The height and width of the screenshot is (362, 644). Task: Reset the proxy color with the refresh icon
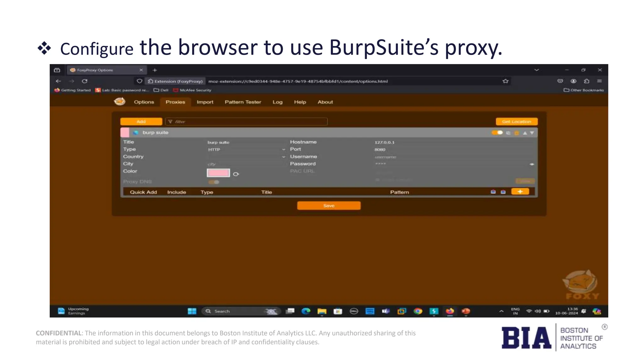[236, 174]
